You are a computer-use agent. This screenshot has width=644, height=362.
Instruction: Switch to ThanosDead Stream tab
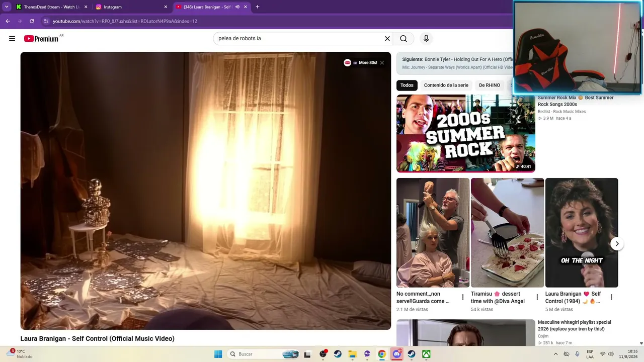(x=51, y=7)
